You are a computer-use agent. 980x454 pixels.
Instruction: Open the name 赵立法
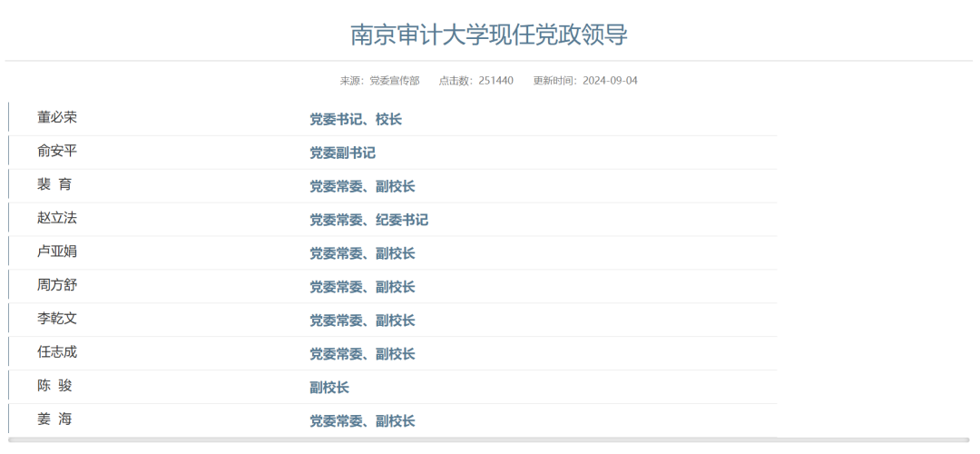point(57,218)
